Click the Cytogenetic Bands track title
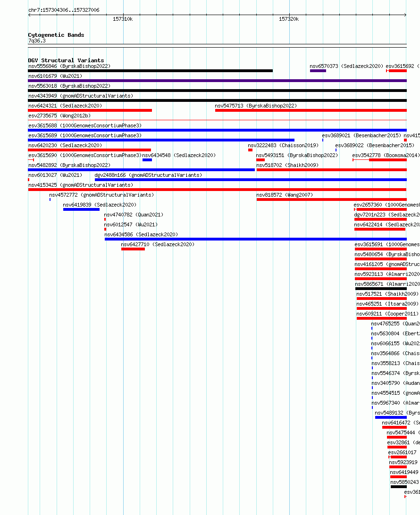Viewport: 420px width, 515px height. pos(56,35)
